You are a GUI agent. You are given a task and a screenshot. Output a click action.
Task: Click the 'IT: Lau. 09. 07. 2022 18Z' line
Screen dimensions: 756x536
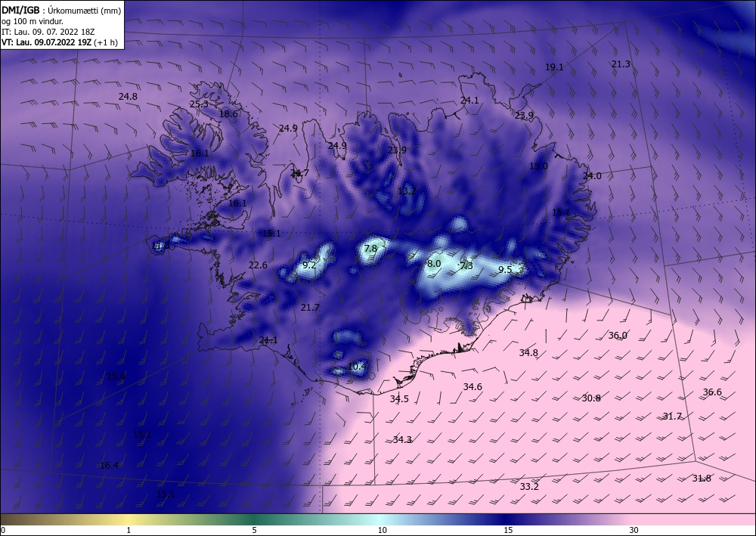48,32
